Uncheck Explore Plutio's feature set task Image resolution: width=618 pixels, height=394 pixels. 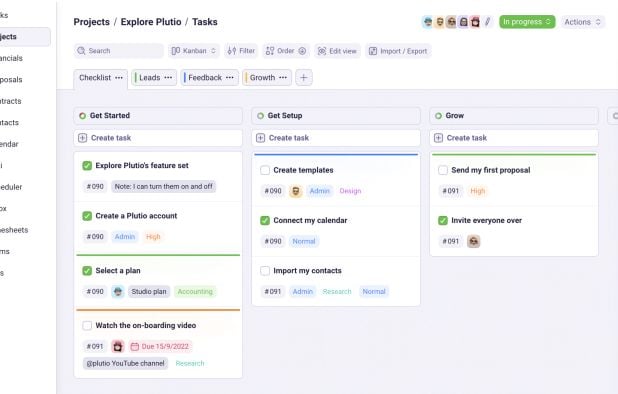click(87, 165)
